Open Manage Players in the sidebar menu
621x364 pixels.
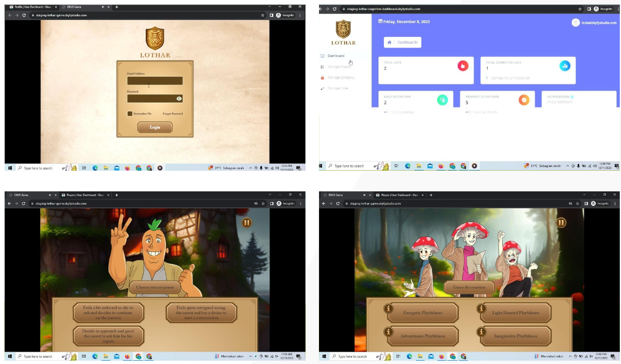340,66
